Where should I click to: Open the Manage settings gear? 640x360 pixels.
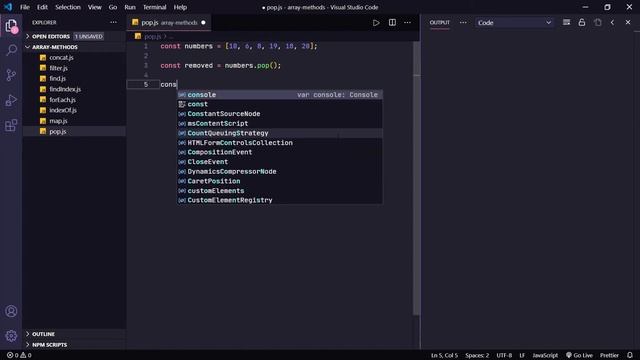point(11,336)
